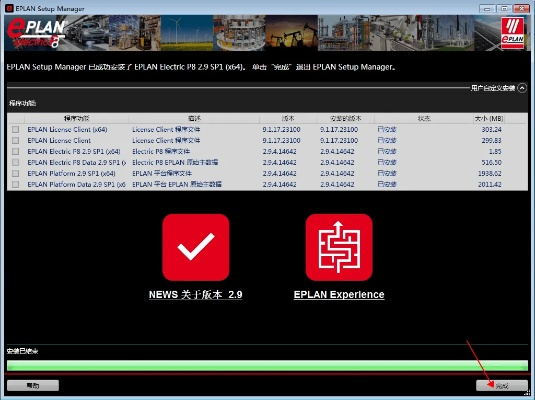Click the EPLAN logo in the banner's right corner

pyautogui.click(x=512, y=33)
